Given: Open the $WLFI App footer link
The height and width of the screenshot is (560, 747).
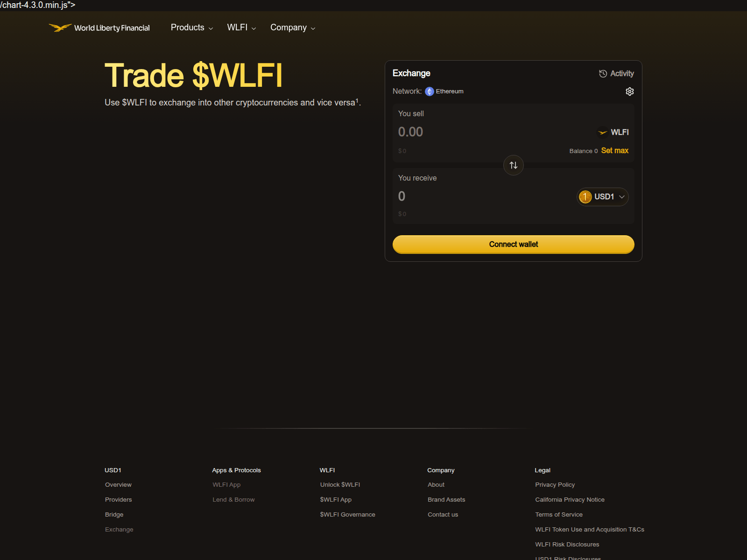Looking at the screenshot, I should pos(336,500).
